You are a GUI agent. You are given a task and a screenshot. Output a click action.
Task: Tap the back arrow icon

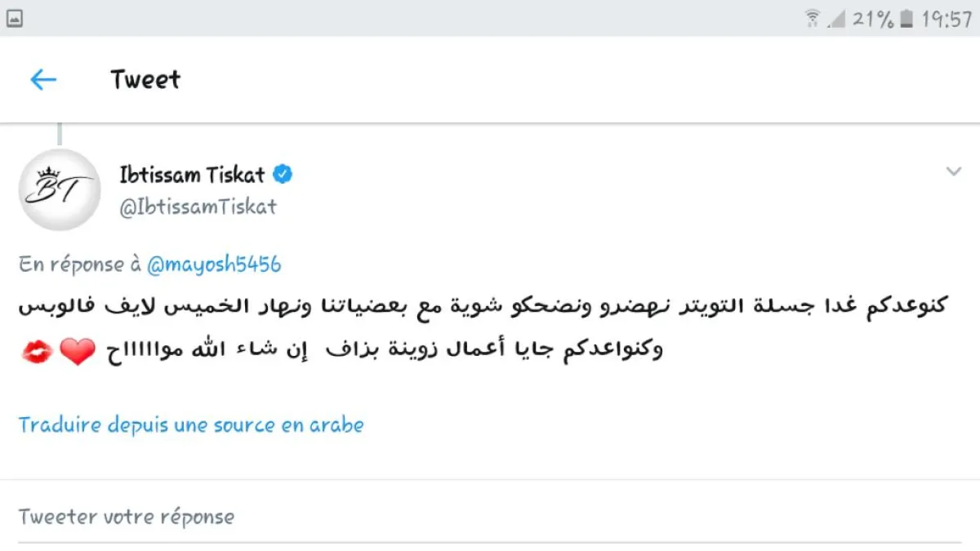pos(43,79)
